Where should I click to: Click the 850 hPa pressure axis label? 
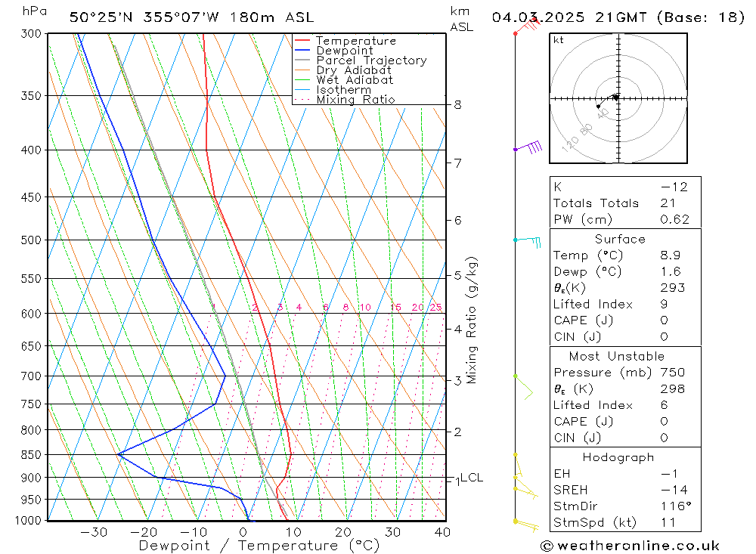[x=31, y=455]
